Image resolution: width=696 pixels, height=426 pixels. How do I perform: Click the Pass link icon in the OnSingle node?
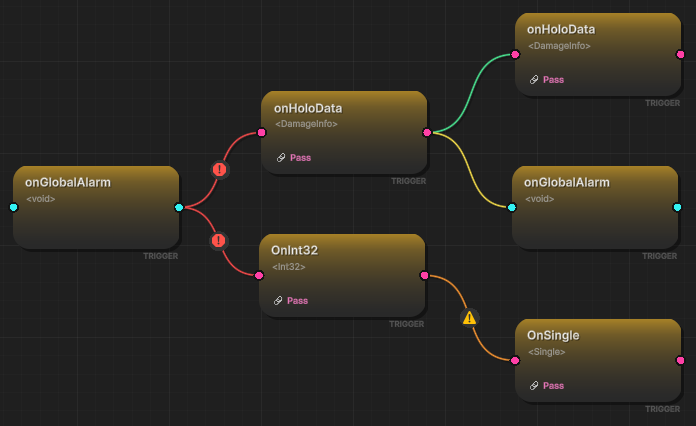(x=535, y=385)
